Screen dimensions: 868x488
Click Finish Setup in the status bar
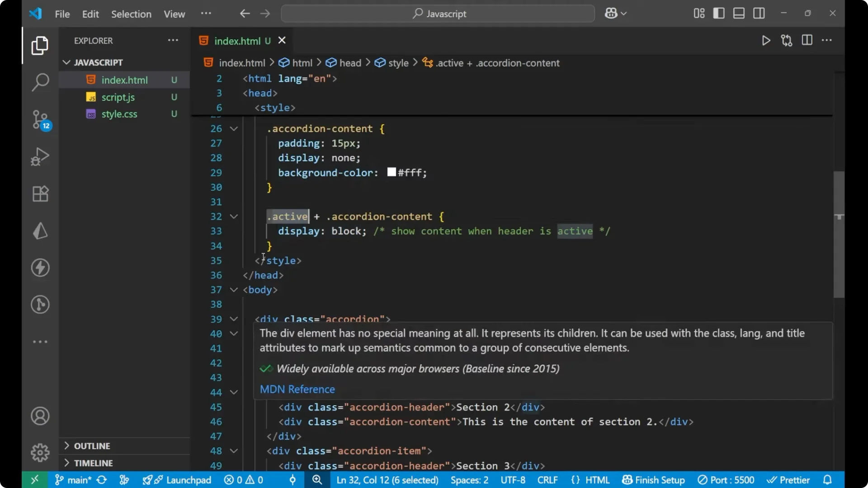(652, 480)
